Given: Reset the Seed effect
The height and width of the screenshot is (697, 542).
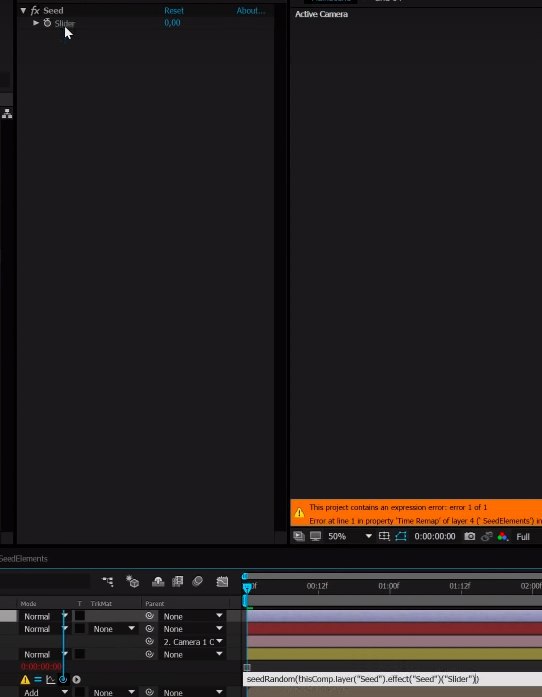Looking at the screenshot, I should coord(173,11).
